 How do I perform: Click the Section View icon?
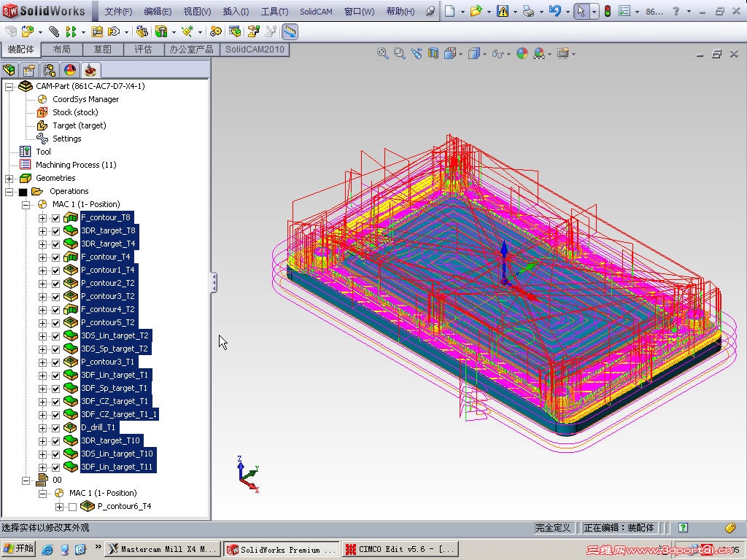pyautogui.click(x=433, y=53)
